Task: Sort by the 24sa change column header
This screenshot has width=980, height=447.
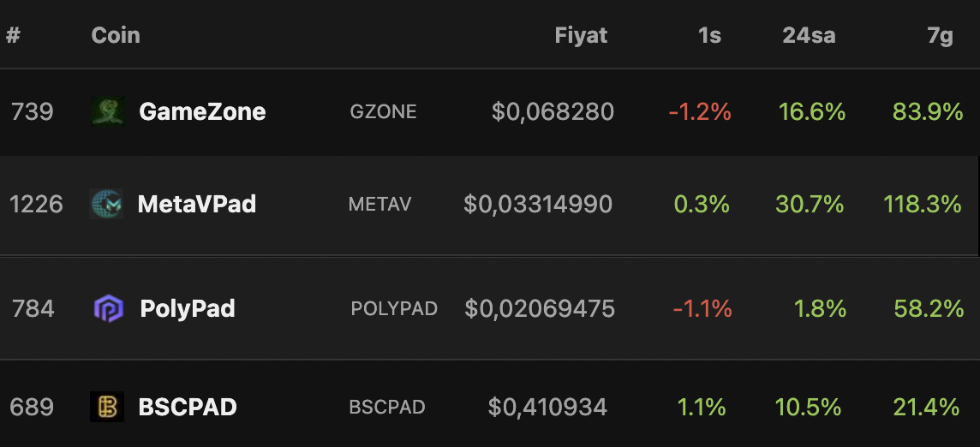Action: [809, 36]
